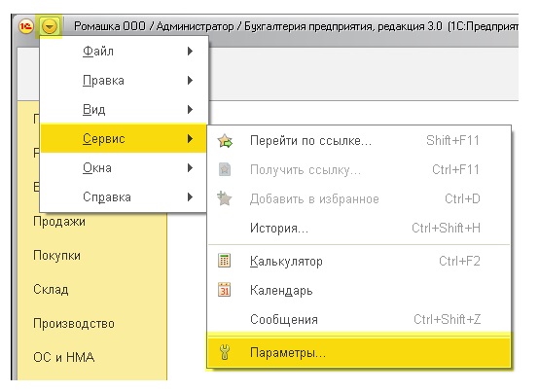Go to the ОС и НМА section
This screenshot has height=392, width=539.
pyautogui.click(x=63, y=357)
